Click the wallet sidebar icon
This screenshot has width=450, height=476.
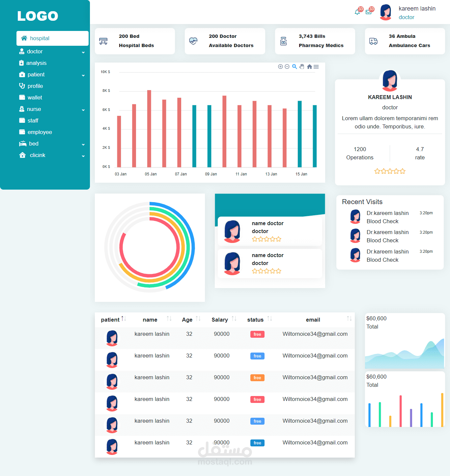[22, 97]
